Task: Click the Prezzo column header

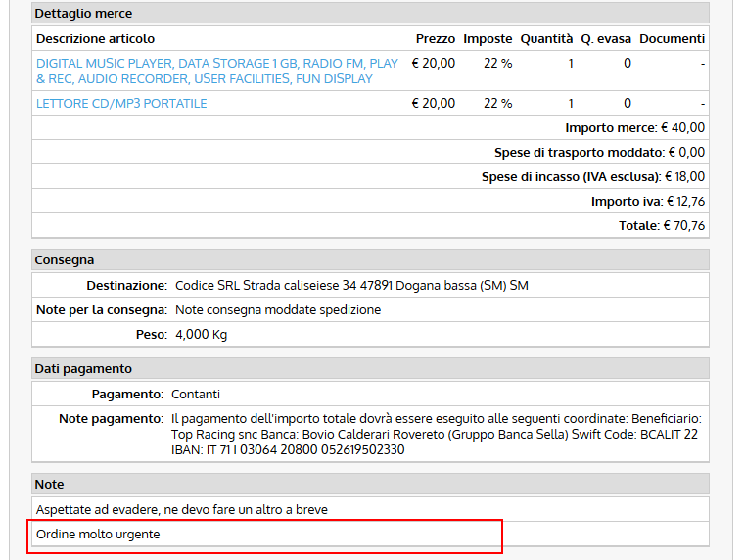Action: coord(435,39)
